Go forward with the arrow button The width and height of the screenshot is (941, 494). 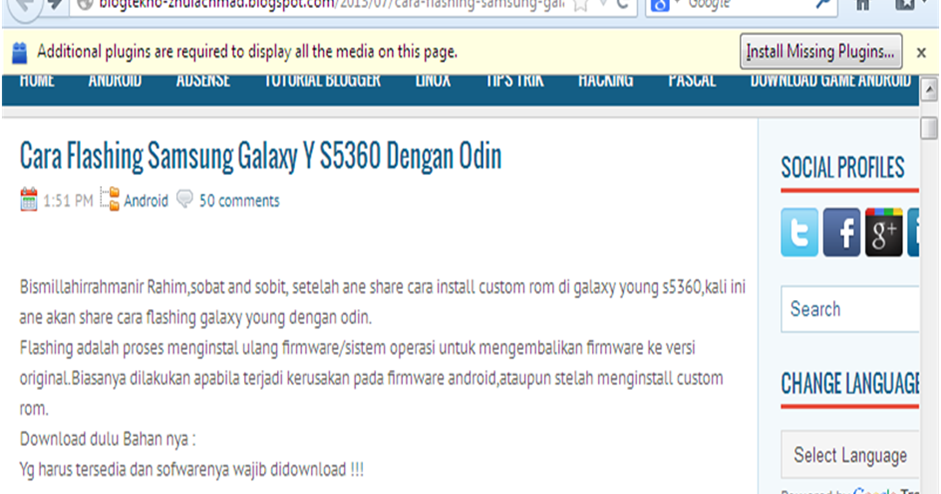pos(55,5)
